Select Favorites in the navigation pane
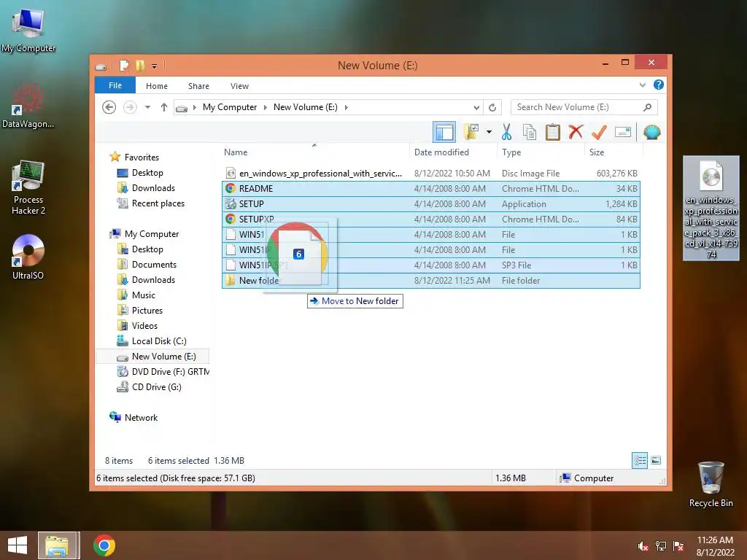 (142, 157)
